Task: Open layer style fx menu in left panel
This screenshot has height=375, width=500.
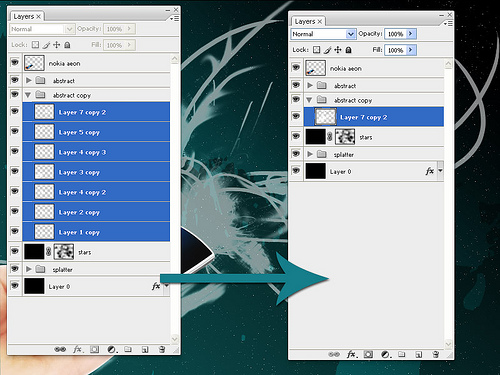Action: [x=78, y=349]
